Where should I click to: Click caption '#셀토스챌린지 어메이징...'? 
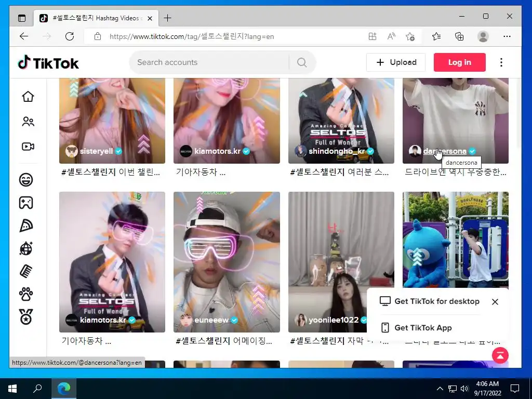click(x=224, y=341)
